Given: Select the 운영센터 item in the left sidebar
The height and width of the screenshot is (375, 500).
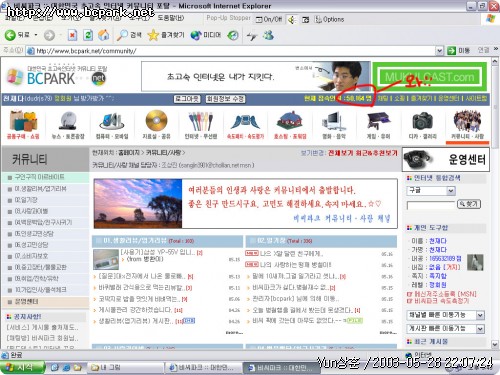Looking at the screenshot, I should click(x=26, y=301).
